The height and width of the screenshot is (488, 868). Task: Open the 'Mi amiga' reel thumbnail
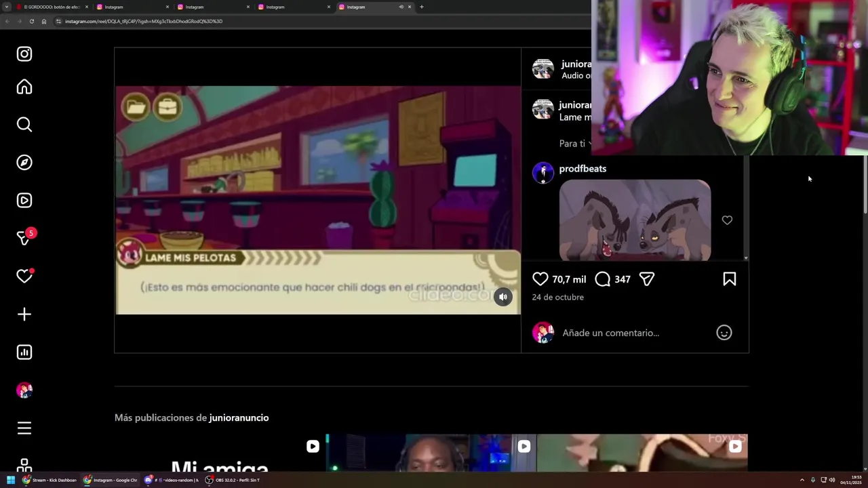220,453
